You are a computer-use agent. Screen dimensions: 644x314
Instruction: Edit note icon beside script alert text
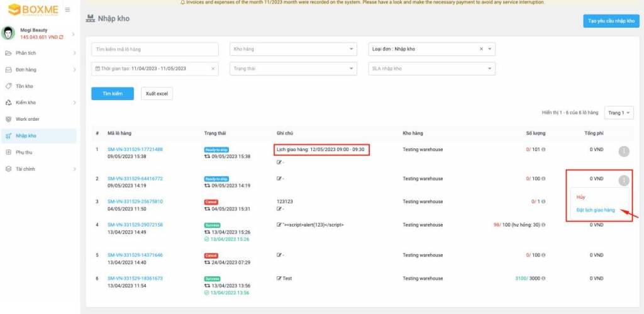point(279,225)
